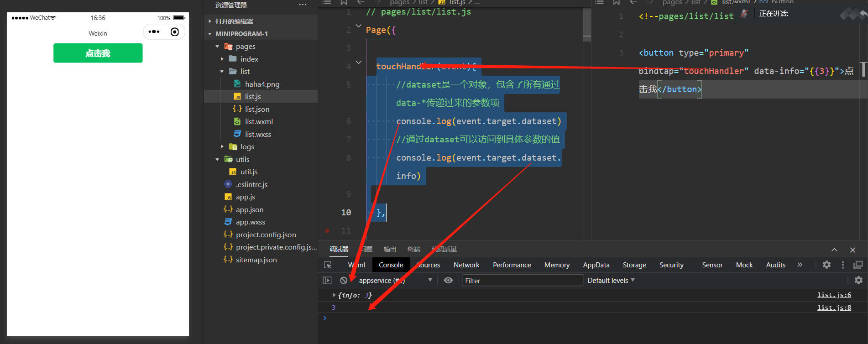The height and width of the screenshot is (344, 868).
Task: Open the AppData devtools tab
Action: click(x=596, y=265)
